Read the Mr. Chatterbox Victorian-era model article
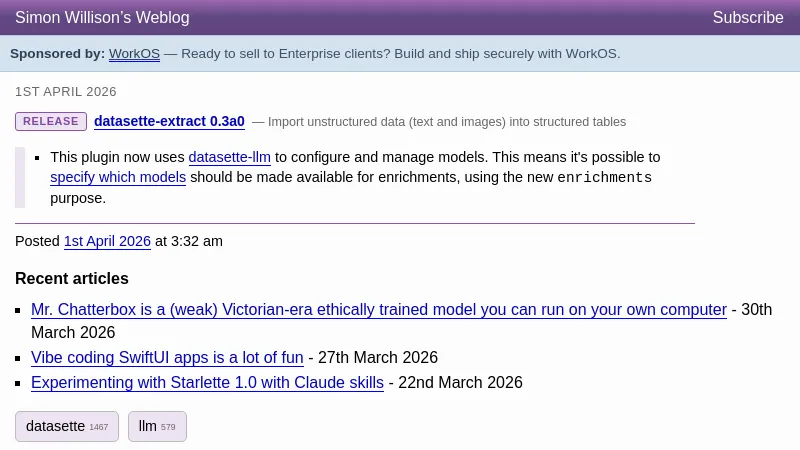This screenshot has width=800, height=450. 378,310
